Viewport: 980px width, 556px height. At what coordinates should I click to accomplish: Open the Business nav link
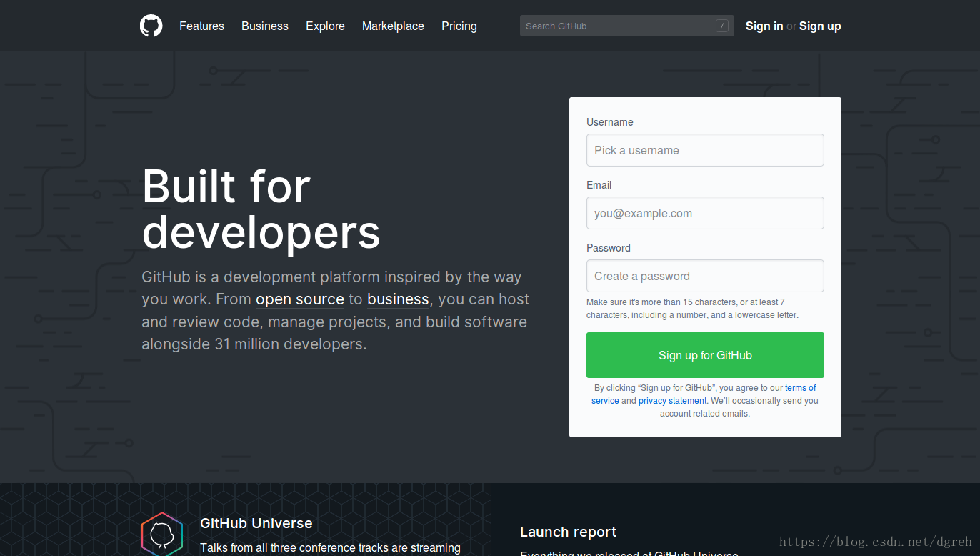coord(265,26)
